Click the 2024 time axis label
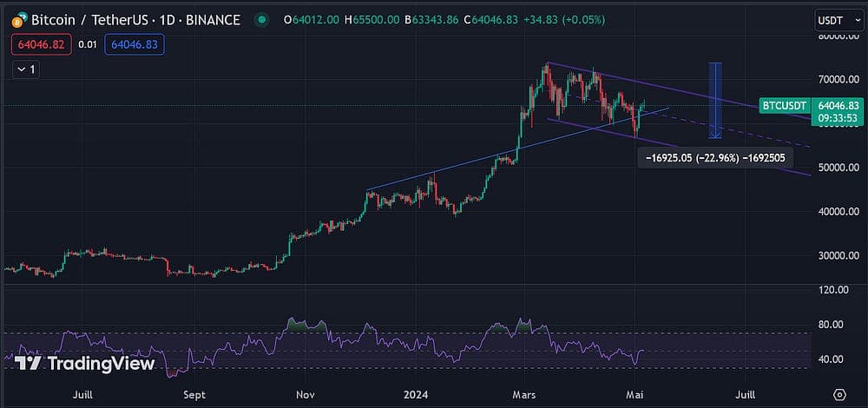868x408 pixels. coord(415,395)
